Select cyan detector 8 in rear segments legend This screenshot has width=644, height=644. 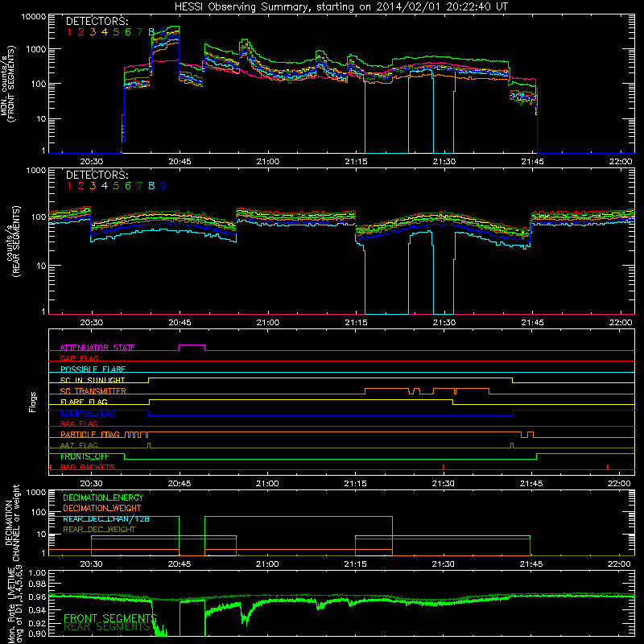(151, 186)
